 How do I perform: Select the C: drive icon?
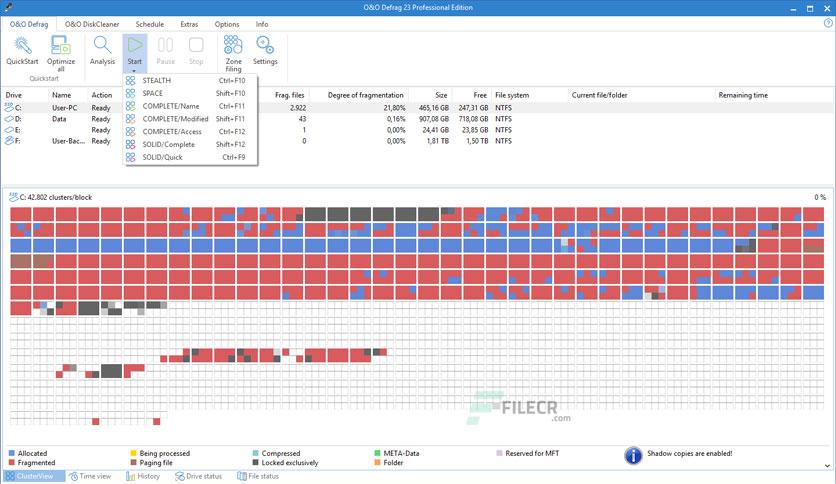point(9,108)
